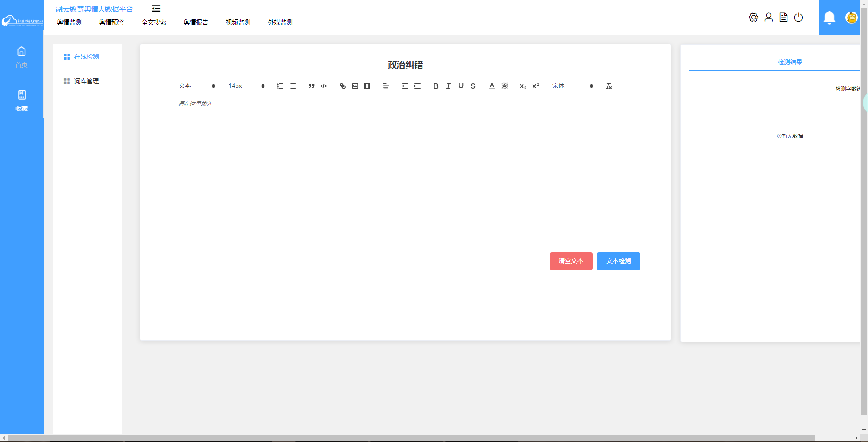Click the 文本检测 button

pyautogui.click(x=618, y=261)
